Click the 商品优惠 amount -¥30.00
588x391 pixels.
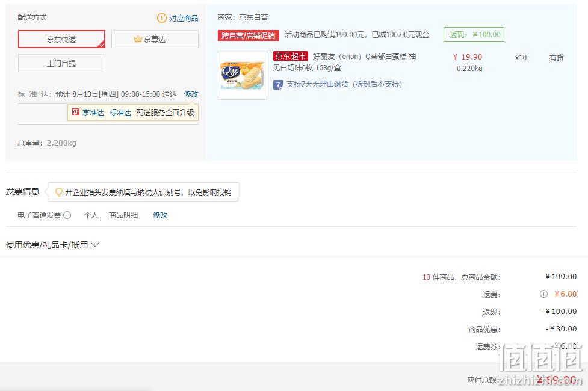tap(561, 329)
